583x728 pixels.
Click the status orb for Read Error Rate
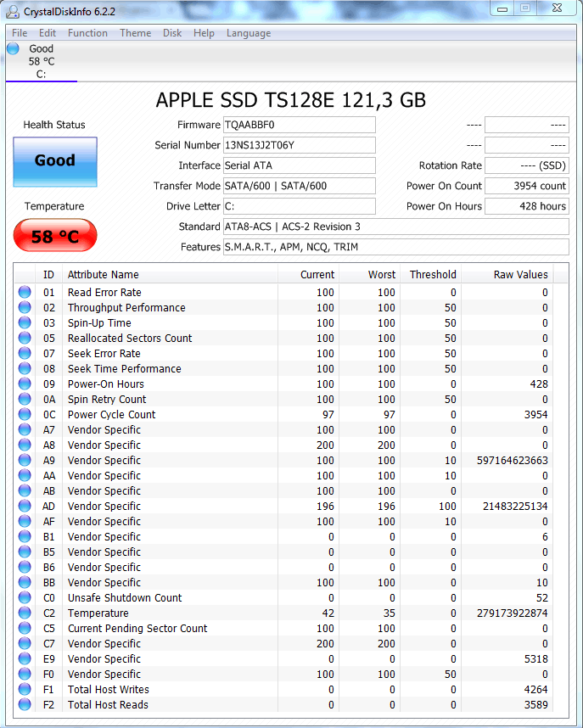pos(25,292)
